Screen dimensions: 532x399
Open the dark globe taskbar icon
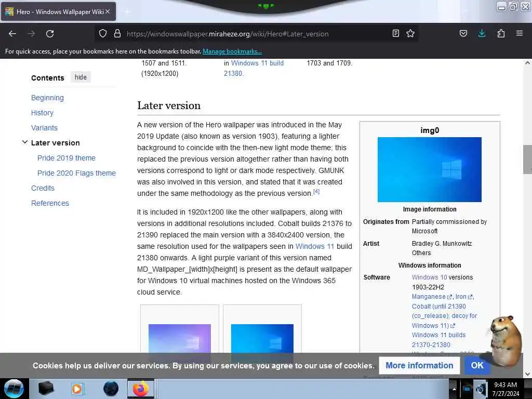point(111,389)
